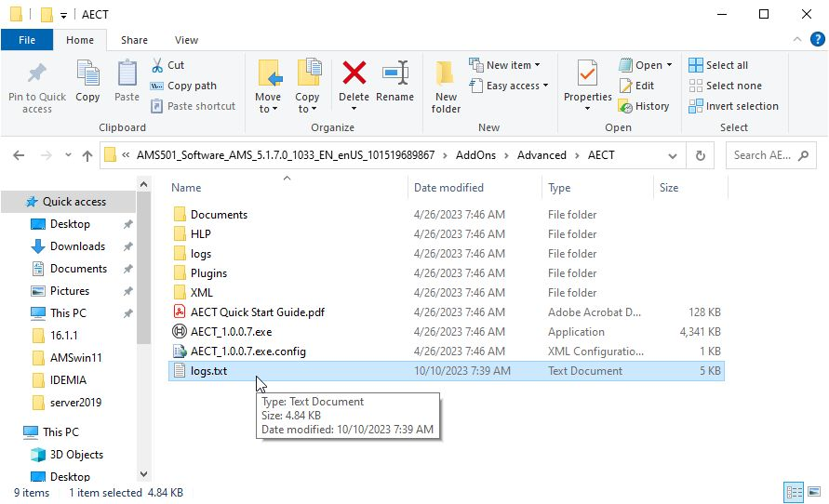Open the Easy access dropdown
The width and height of the screenshot is (829, 504).
(509, 86)
